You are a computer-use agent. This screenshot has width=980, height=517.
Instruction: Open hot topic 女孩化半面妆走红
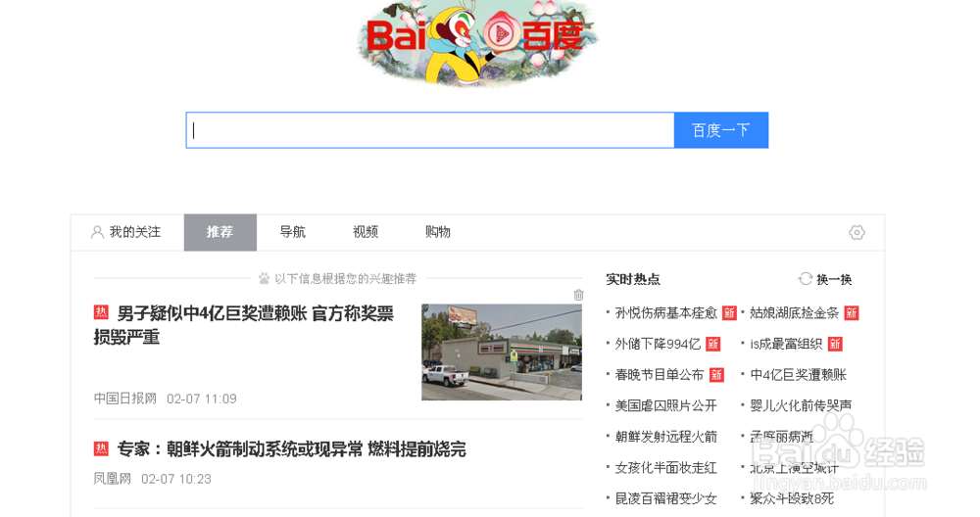coord(666,468)
